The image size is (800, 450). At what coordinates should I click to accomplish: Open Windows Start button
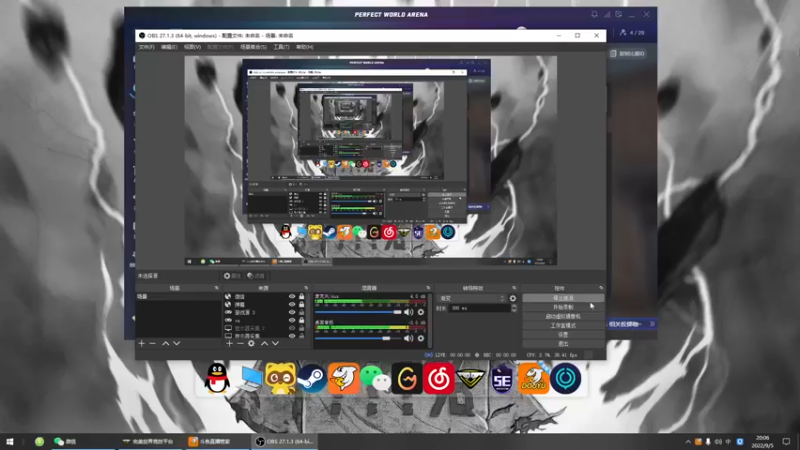tap(10, 442)
